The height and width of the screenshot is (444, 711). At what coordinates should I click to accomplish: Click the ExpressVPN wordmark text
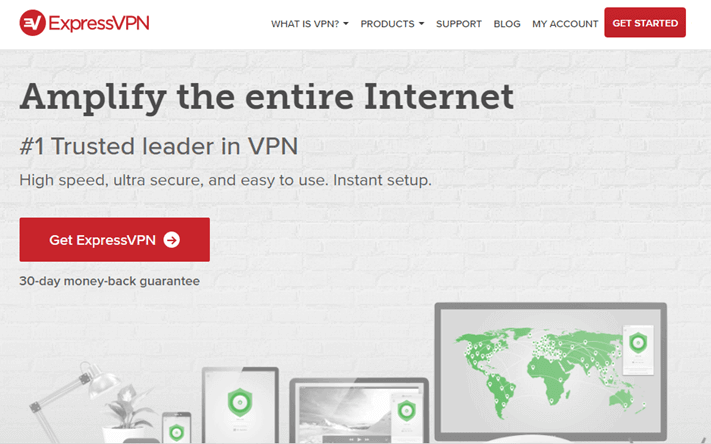(99, 23)
